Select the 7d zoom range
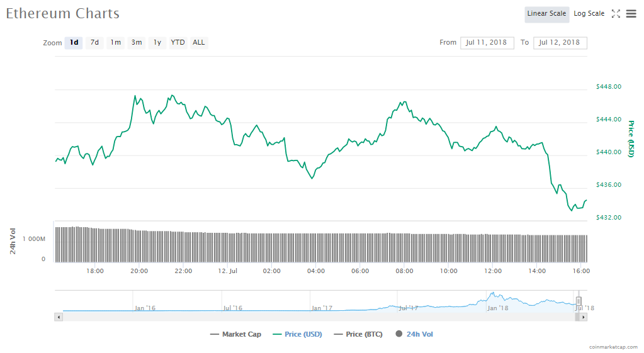 pyautogui.click(x=94, y=43)
